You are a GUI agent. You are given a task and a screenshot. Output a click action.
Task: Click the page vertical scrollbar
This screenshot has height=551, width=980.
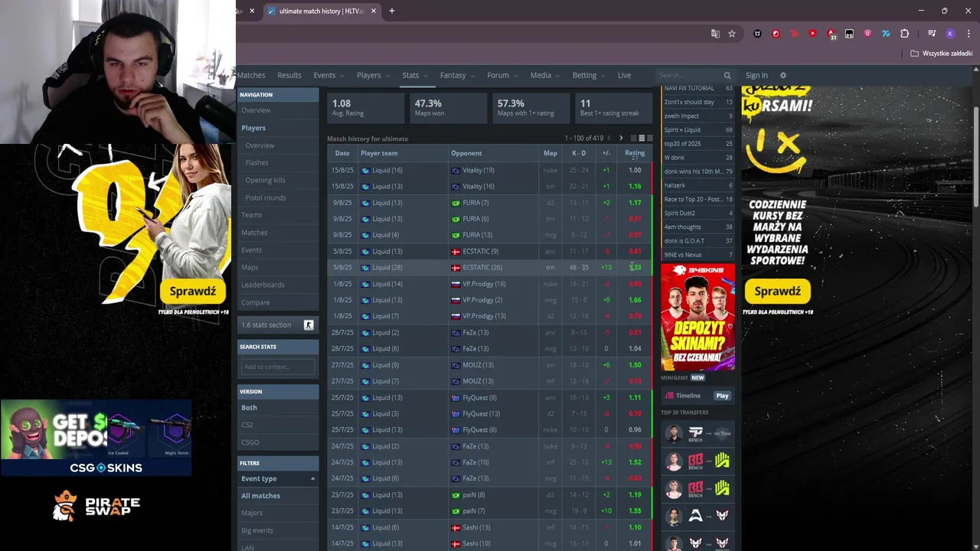pos(975,156)
